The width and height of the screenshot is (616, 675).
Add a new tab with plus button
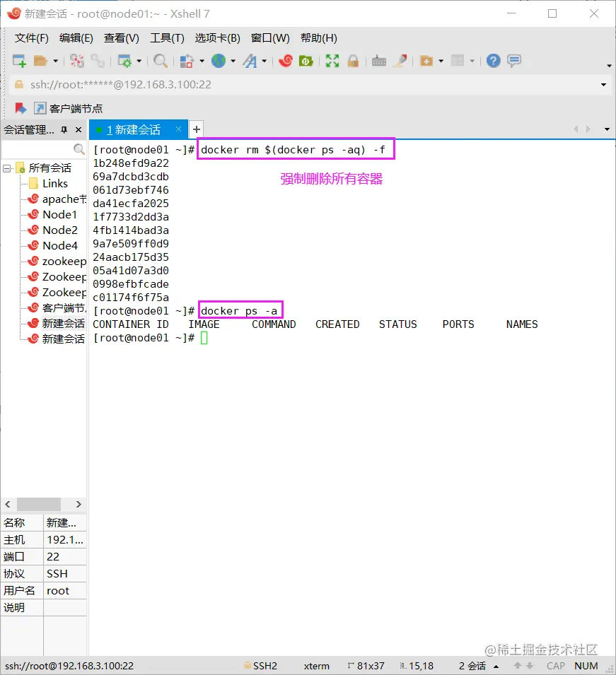(x=197, y=129)
